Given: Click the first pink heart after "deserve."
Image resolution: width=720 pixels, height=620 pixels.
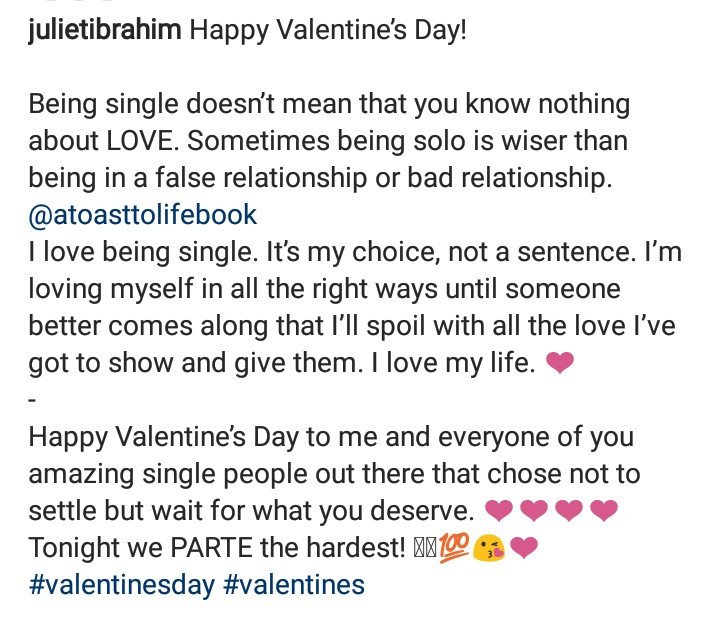Looking at the screenshot, I should (499, 511).
